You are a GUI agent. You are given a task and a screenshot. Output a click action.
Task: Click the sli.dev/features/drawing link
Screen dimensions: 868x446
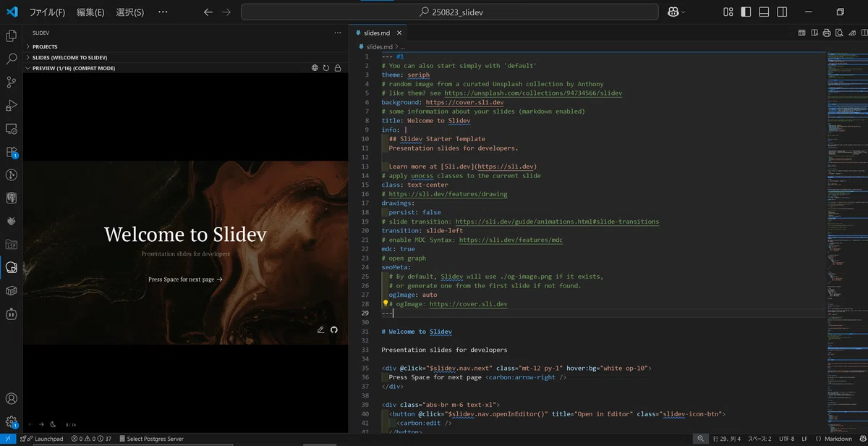[x=448, y=194]
